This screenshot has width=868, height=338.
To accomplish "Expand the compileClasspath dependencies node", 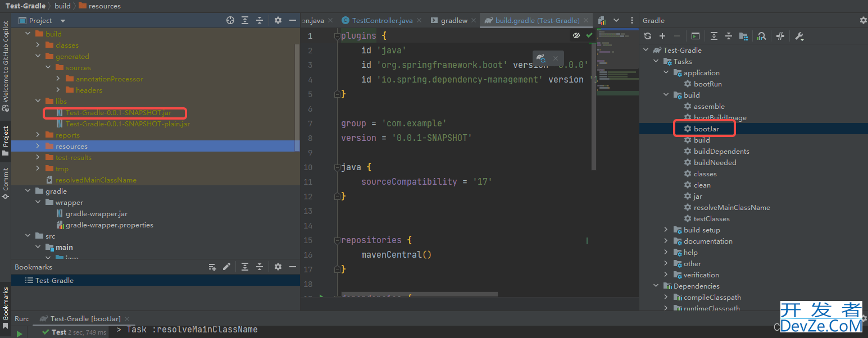I will [x=666, y=297].
